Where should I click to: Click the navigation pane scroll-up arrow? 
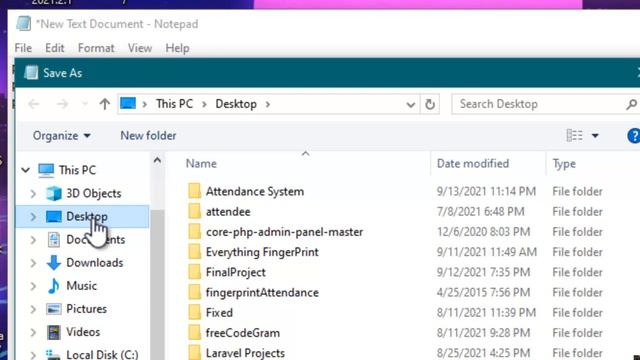pos(158,160)
